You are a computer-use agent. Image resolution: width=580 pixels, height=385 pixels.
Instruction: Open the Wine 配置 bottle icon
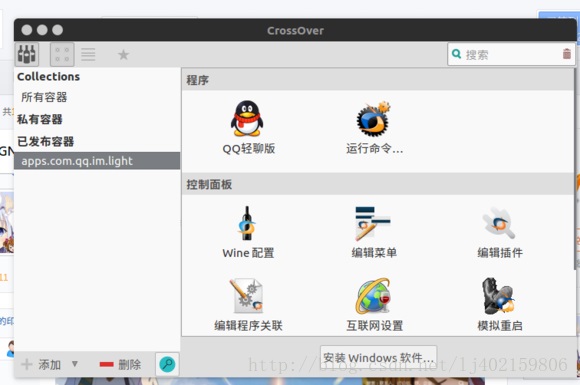pos(247,223)
